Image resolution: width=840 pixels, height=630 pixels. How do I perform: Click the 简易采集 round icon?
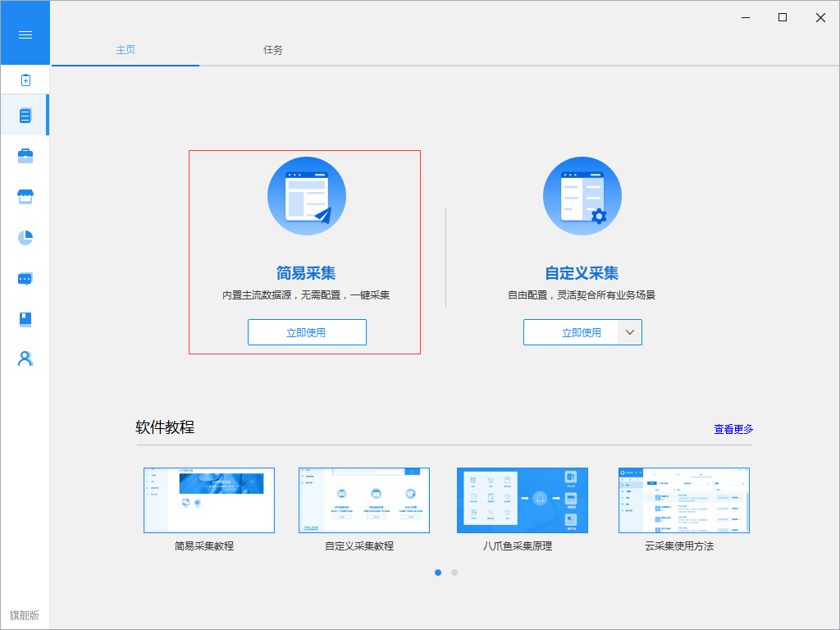coord(307,196)
